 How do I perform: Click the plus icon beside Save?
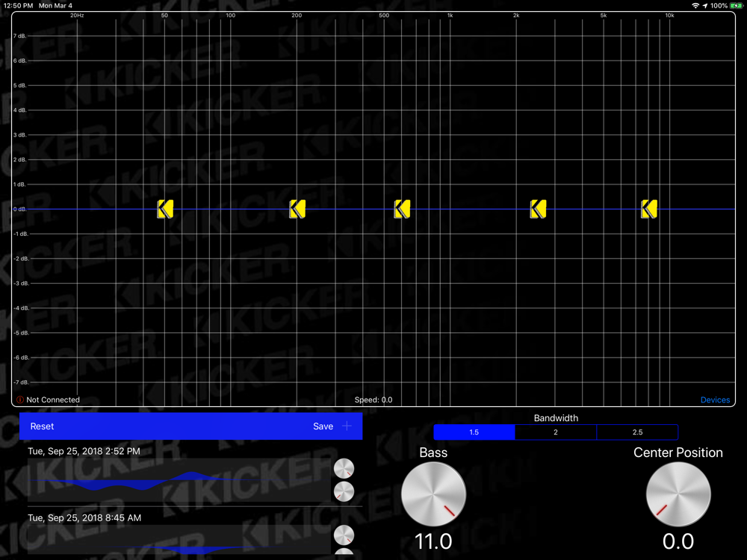pyautogui.click(x=347, y=426)
